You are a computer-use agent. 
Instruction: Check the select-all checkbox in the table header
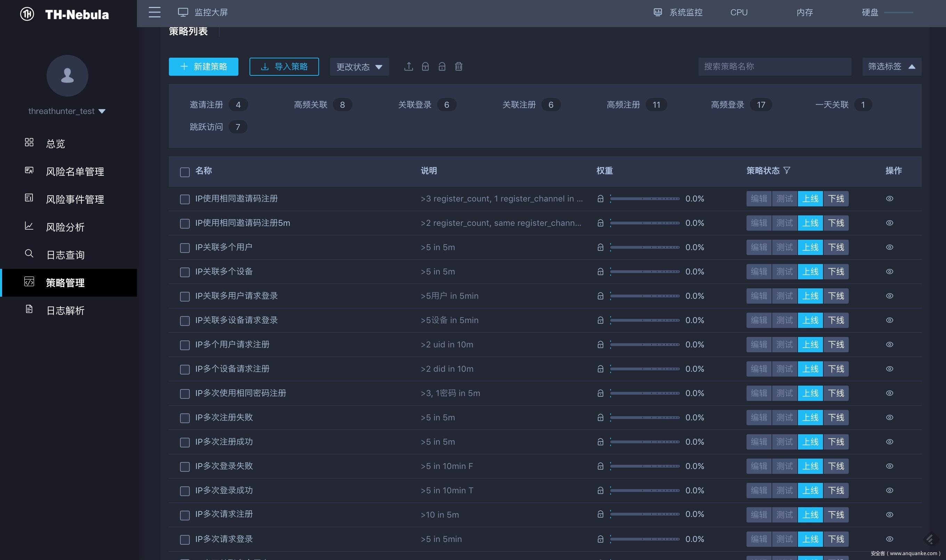(x=185, y=172)
